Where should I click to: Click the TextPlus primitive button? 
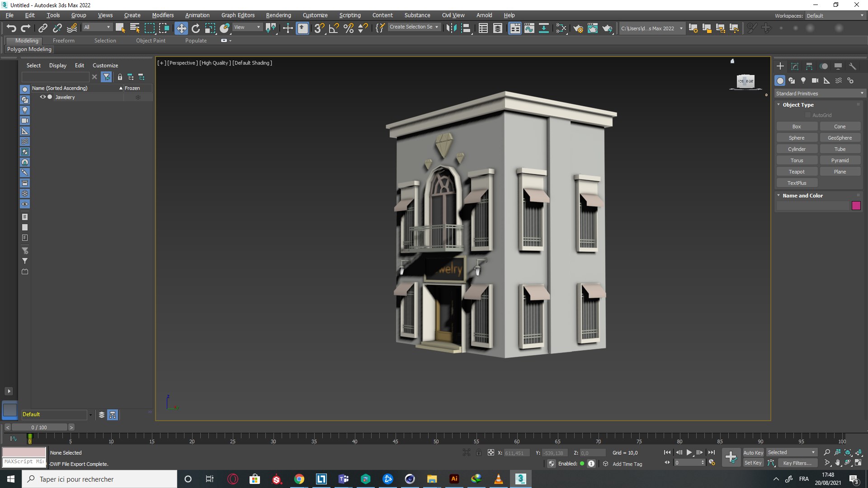tap(797, 183)
